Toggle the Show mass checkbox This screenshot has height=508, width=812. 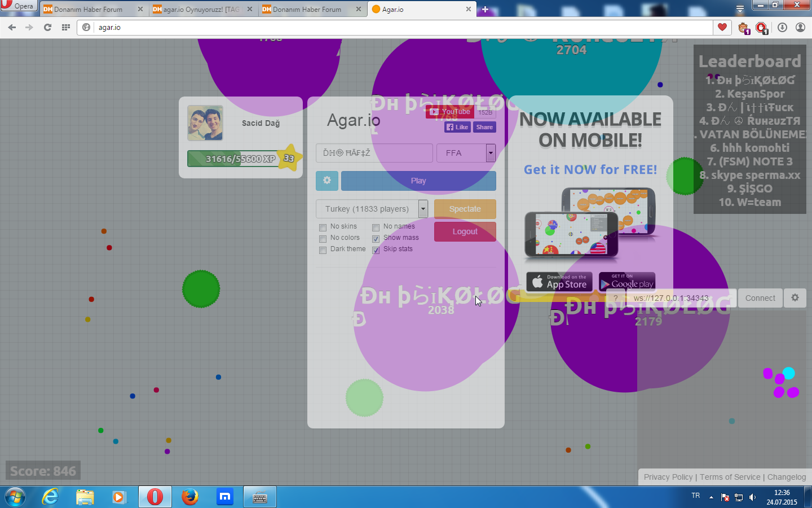[x=376, y=239]
